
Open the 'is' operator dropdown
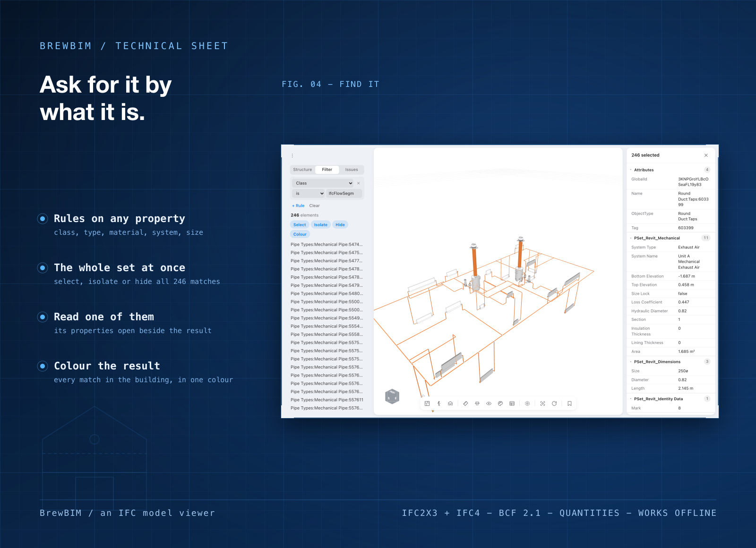[x=309, y=193]
